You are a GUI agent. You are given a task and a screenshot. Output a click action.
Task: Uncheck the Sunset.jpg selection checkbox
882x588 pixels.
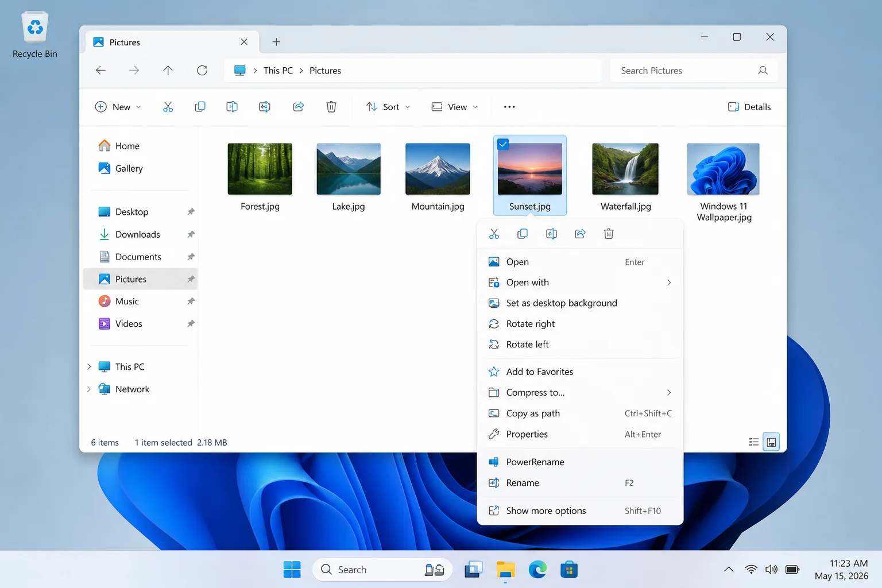[503, 144]
